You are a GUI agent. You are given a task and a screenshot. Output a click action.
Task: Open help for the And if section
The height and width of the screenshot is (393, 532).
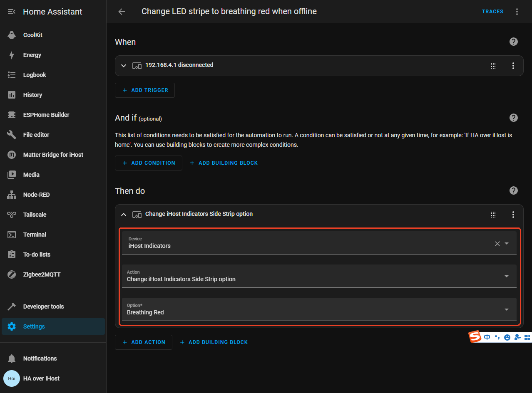coord(514,118)
